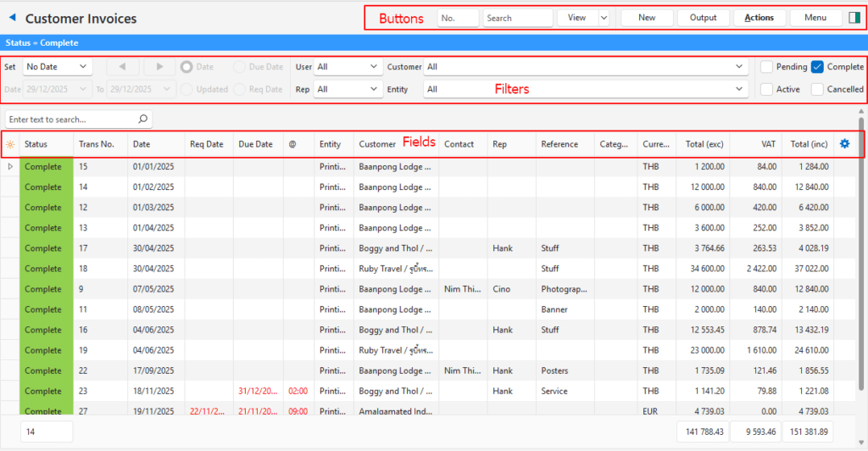Viewport: 868px width, 451px height.
Task: Click the Output button
Action: [x=703, y=18]
